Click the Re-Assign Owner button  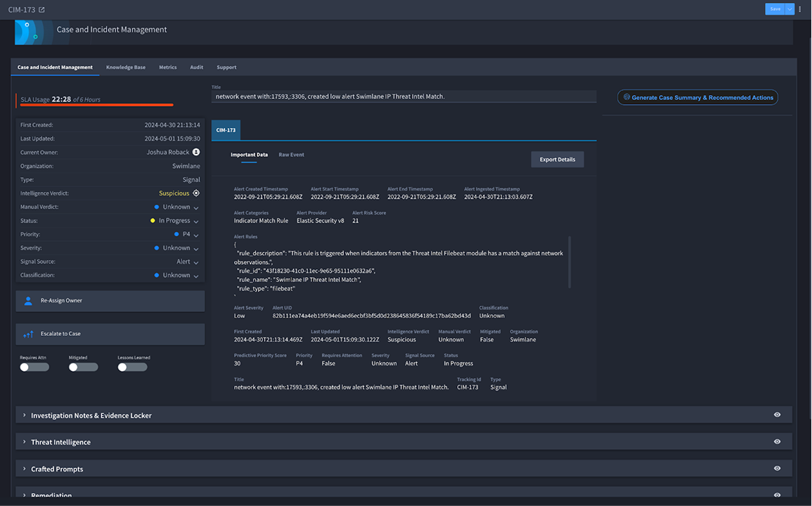pos(110,301)
